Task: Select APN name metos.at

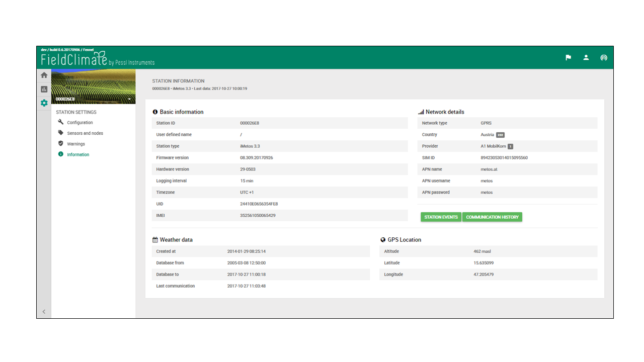Action: coord(489,169)
